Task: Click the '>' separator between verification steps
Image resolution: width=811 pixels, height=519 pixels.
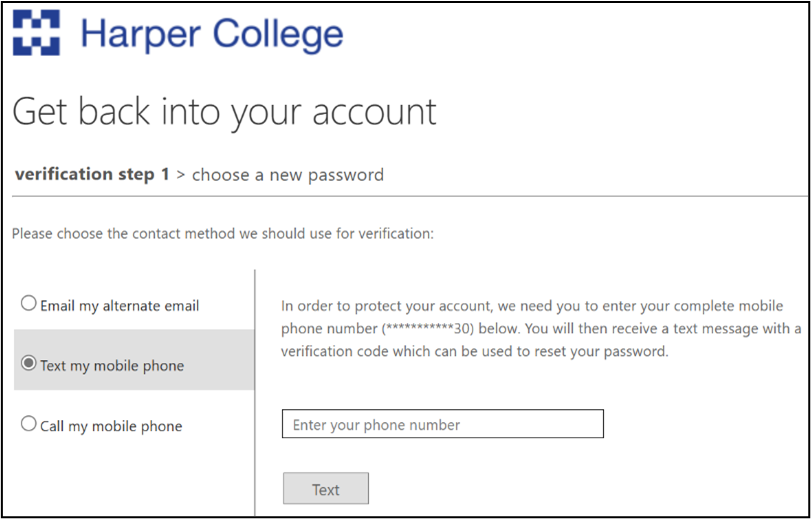Action: point(181,175)
